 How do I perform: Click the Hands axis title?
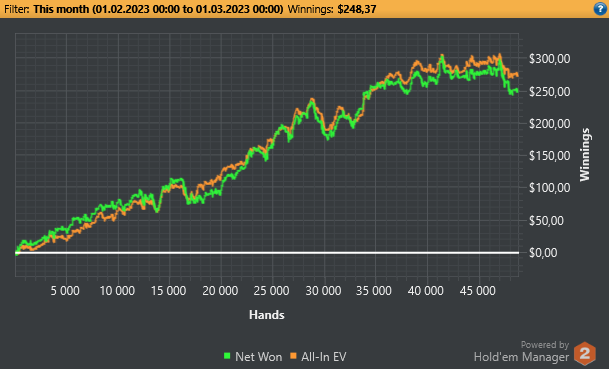coord(267,315)
